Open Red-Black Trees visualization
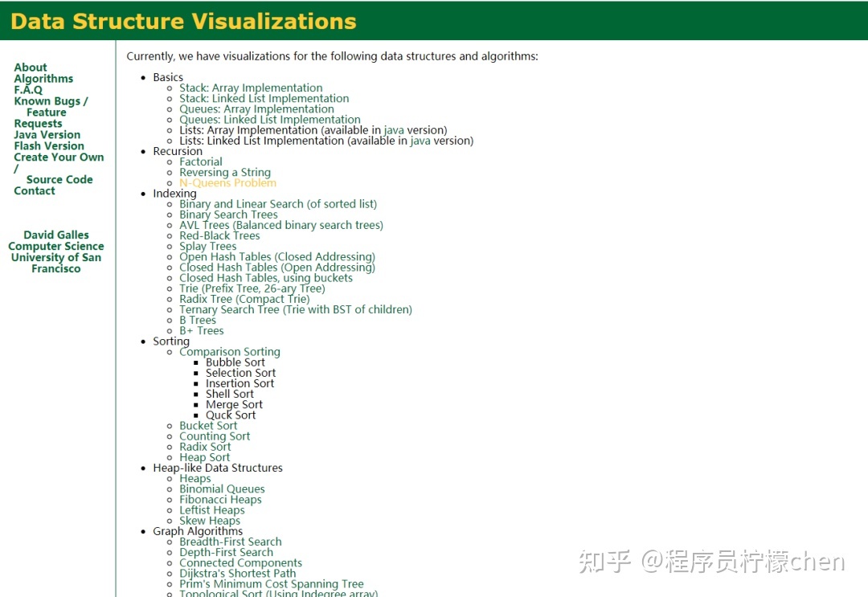868x597 pixels. 219,235
